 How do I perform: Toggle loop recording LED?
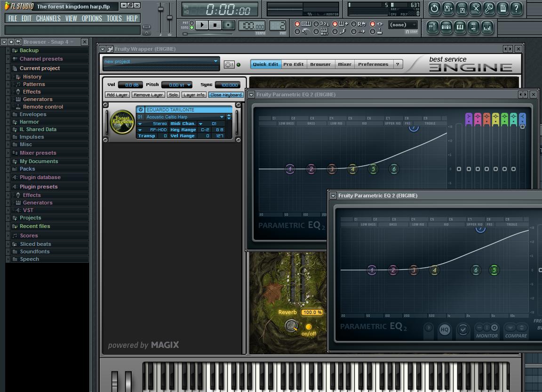click(353, 24)
